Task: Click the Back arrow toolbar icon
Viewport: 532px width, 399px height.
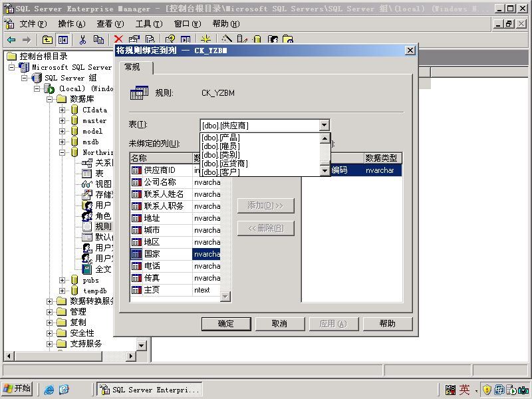Action: pyautogui.click(x=11, y=40)
